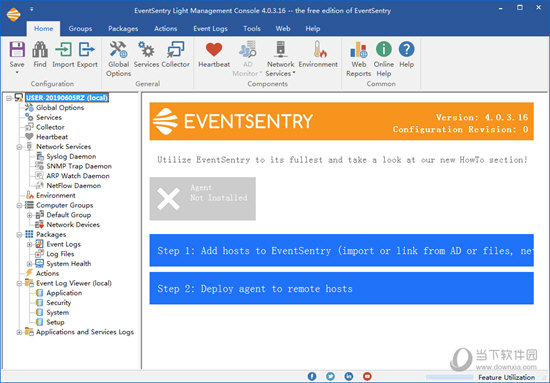Expand Applications and Services Logs node

point(19,332)
